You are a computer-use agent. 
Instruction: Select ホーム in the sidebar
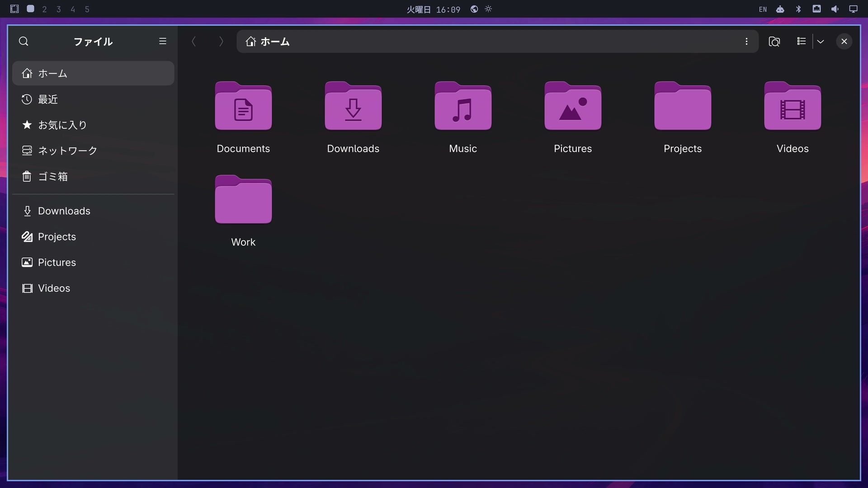click(93, 73)
